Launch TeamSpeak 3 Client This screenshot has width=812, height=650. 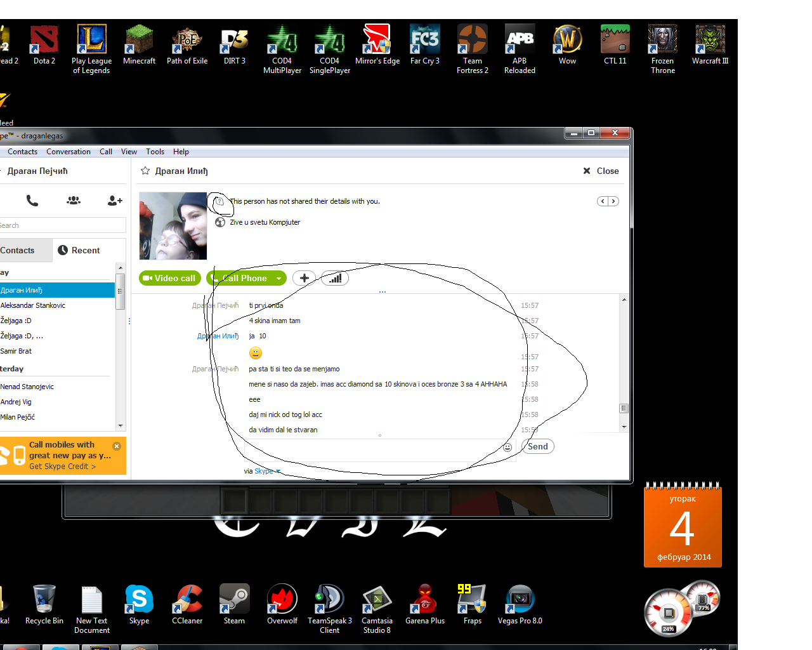[329, 609]
